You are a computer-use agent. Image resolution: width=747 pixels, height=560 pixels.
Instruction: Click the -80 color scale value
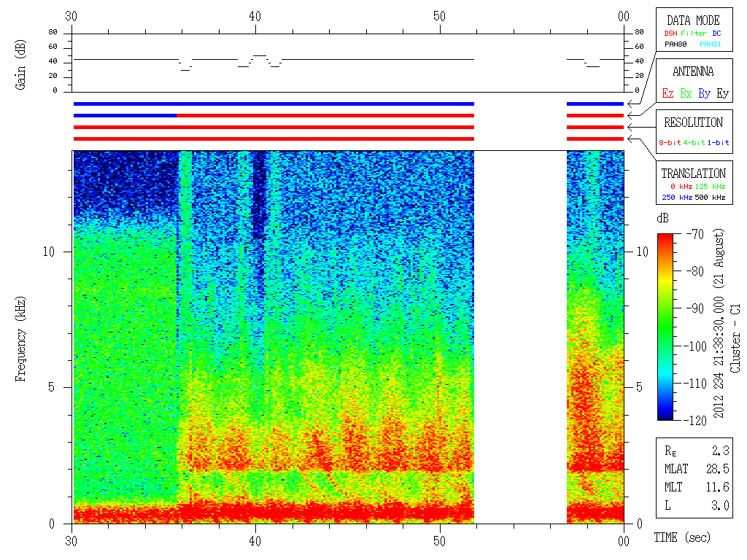tap(695, 271)
